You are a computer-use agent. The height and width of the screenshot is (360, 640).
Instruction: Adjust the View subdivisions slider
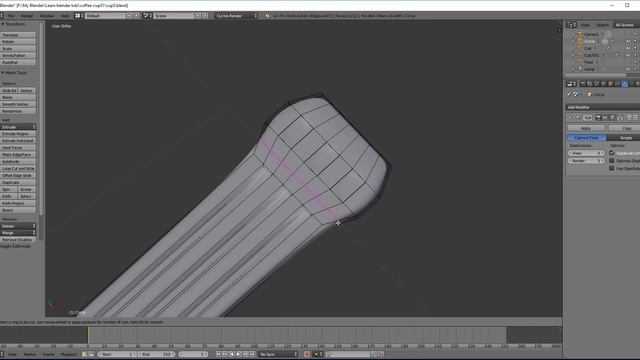click(x=586, y=153)
